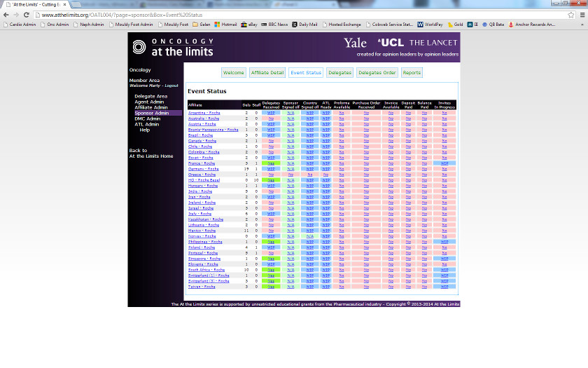The image size is (588, 368).
Task: Open the Anchor Rewards bookmark
Action: tap(532, 25)
